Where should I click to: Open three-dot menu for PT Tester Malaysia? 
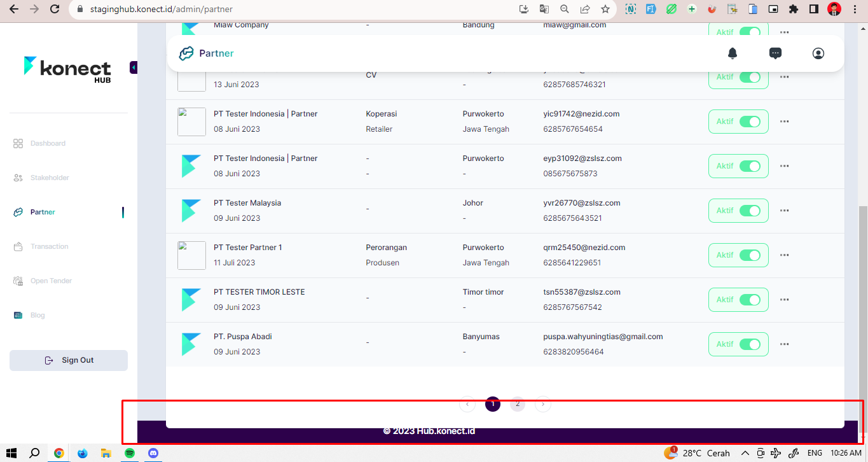[x=784, y=211]
